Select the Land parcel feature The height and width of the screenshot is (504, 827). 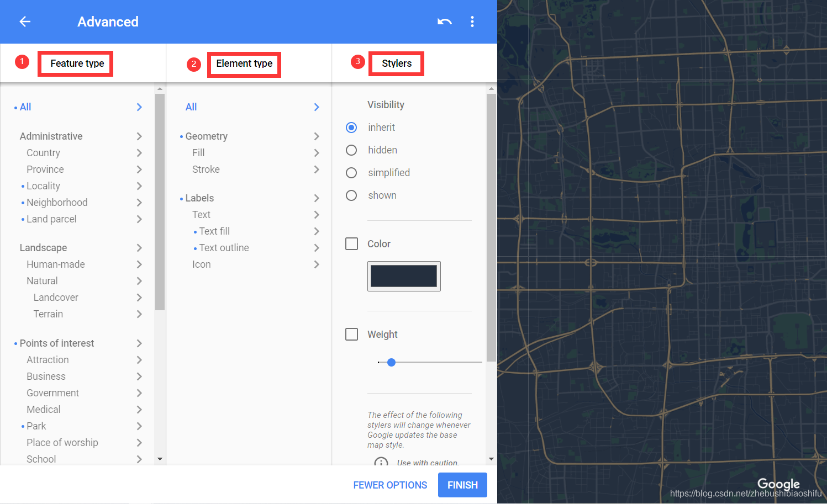(x=51, y=219)
